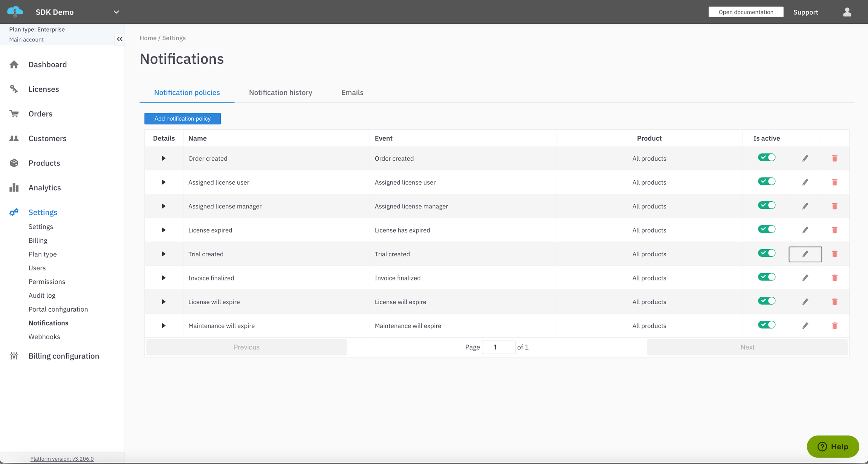
Task: Click the Analytics bar chart icon
Action: click(14, 188)
